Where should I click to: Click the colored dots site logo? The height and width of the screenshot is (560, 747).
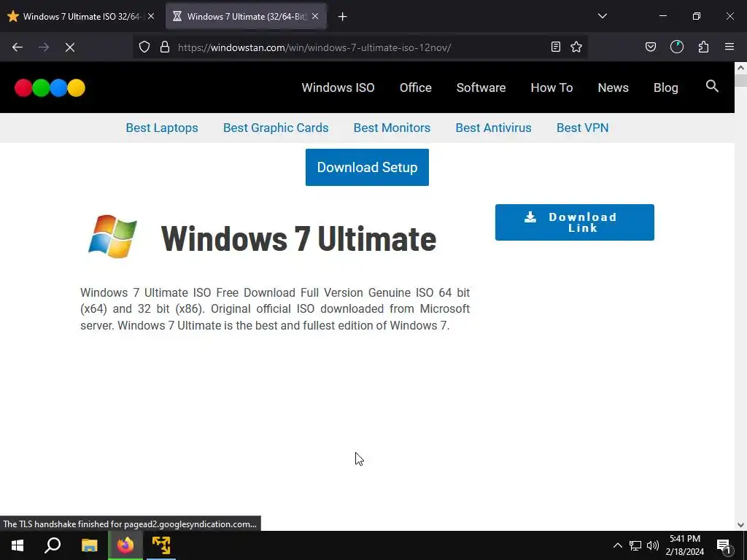coord(50,87)
